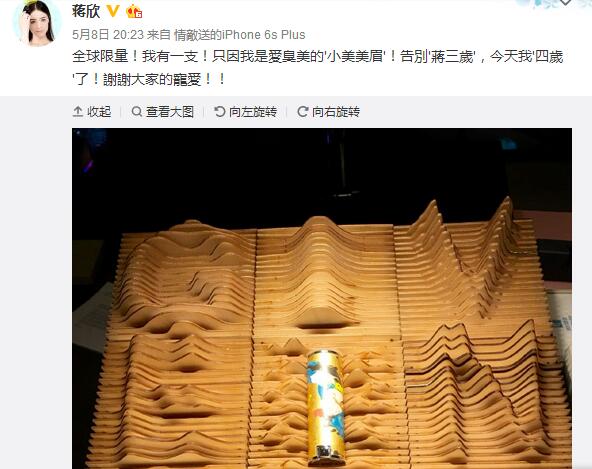
Task: Open the full image via 查看大图 text
Action: pyautogui.click(x=170, y=112)
